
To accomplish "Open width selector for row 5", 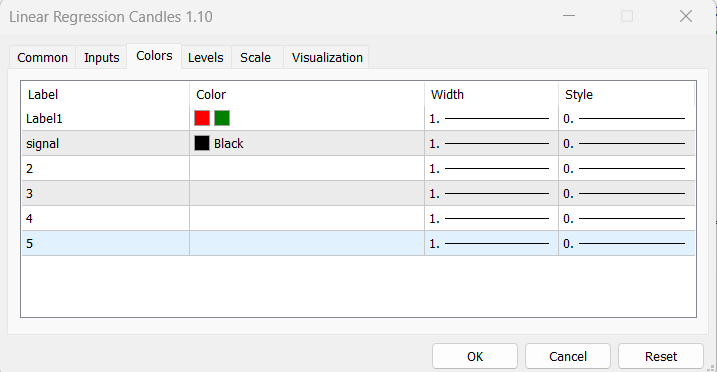I will tap(491, 244).
